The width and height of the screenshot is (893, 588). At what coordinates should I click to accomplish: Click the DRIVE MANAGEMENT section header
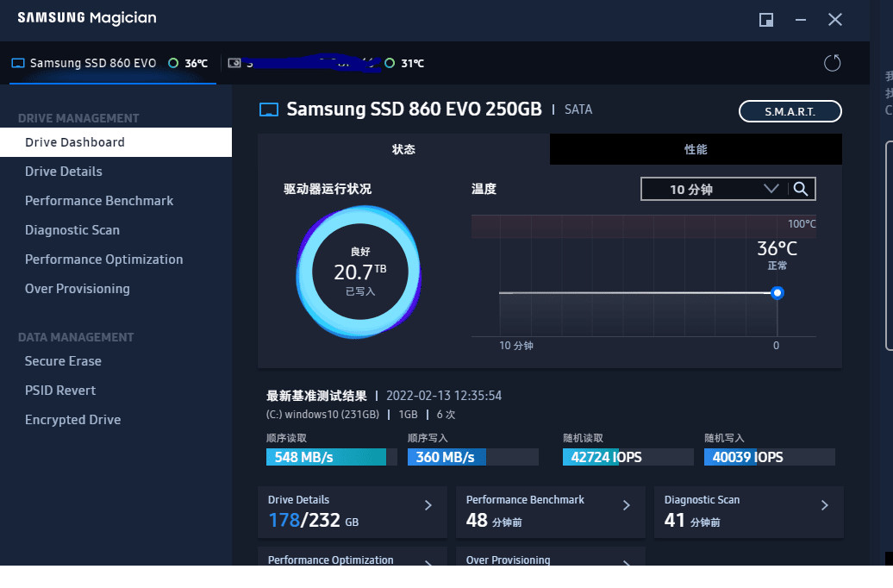[x=78, y=118]
